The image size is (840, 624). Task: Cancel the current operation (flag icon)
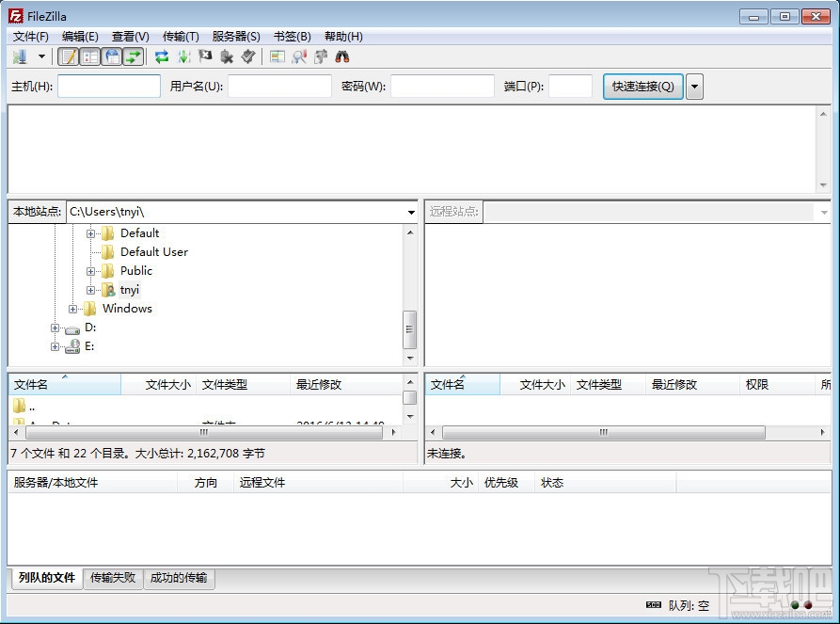(x=205, y=56)
